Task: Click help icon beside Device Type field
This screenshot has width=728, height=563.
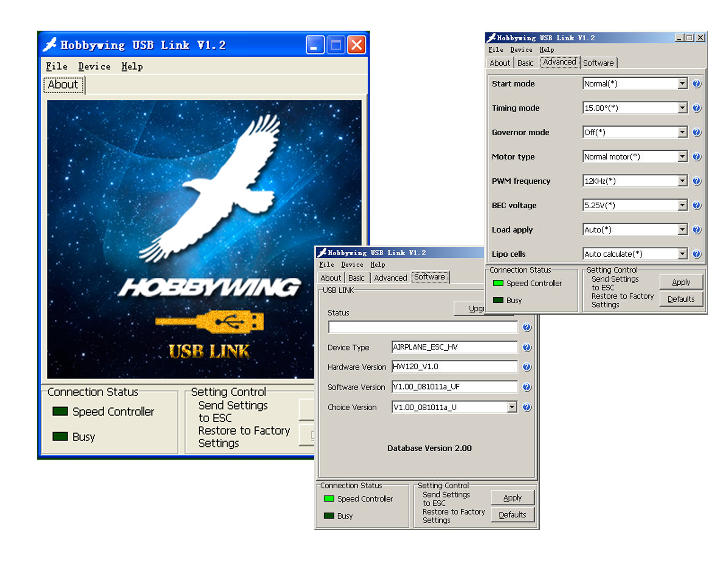Action: pyautogui.click(x=527, y=347)
